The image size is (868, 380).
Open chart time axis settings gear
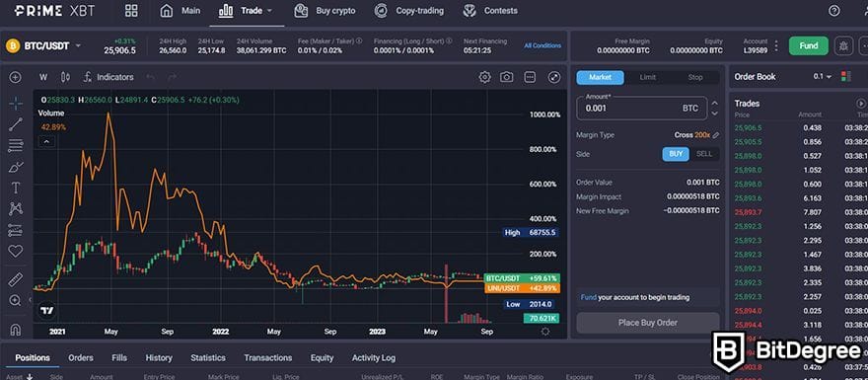click(x=545, y=332)
